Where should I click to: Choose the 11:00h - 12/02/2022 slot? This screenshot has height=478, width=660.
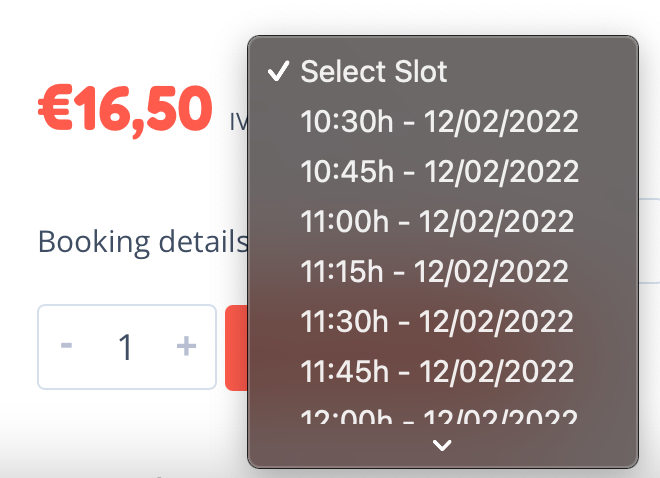click(x=437, y=221)
